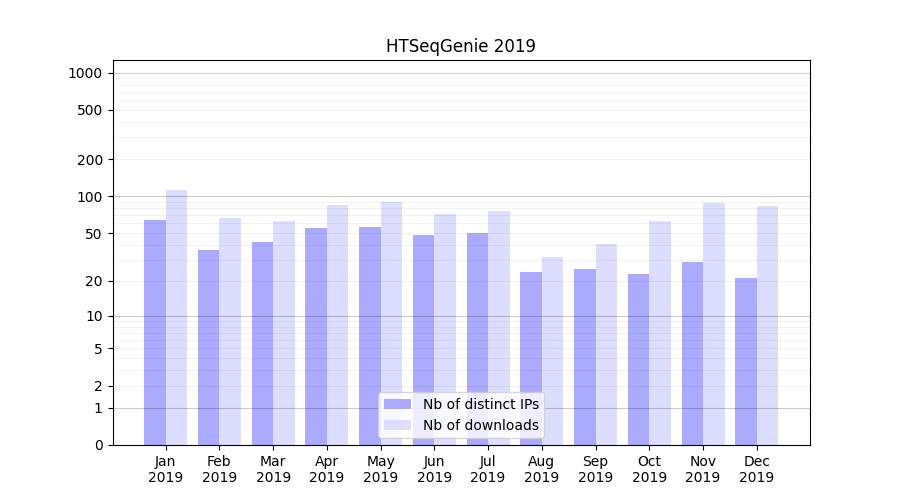Click the 1000 y-axis tick label
This screenshot has height=500, width=900.
coord(84,73)
